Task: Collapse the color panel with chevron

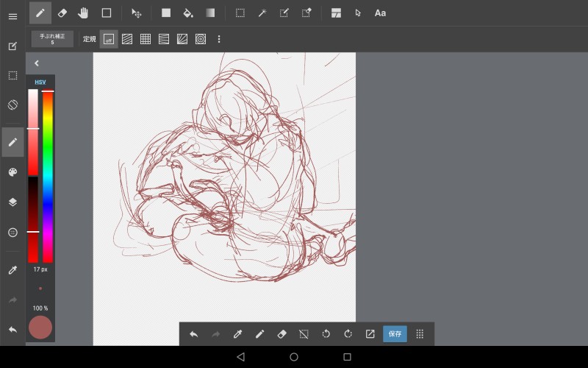Action: [36, 63]
